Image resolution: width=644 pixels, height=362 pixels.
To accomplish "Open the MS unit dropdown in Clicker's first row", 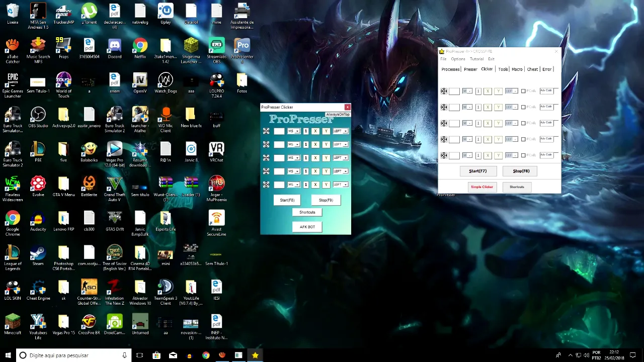I will (294, 131).
